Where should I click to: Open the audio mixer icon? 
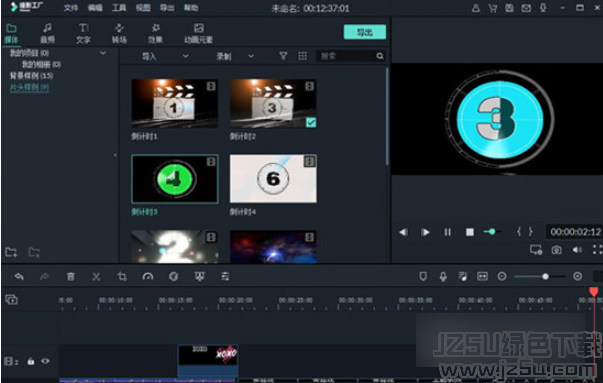pos(463,276)
